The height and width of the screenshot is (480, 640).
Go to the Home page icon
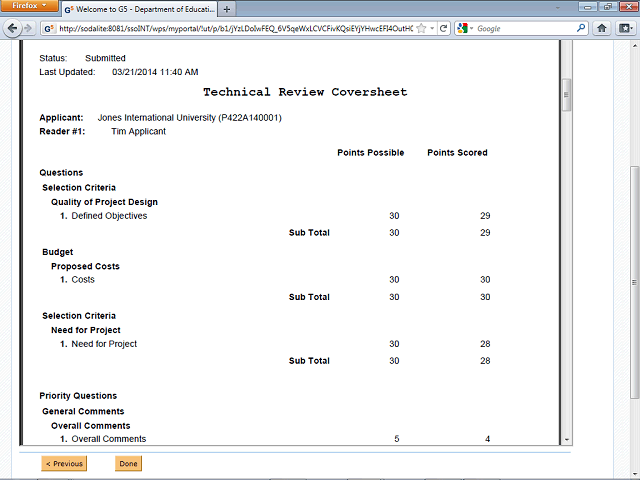click(x=602, y=28)
